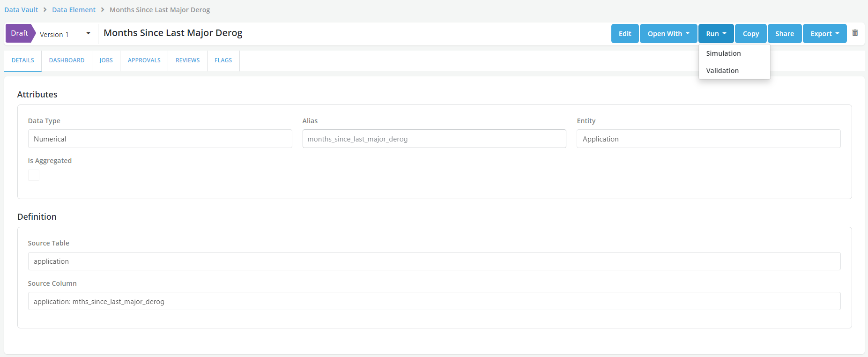Viewport: 868px width, 357px height.
Task: View the Reviews tab
Action: pos(187,60)
